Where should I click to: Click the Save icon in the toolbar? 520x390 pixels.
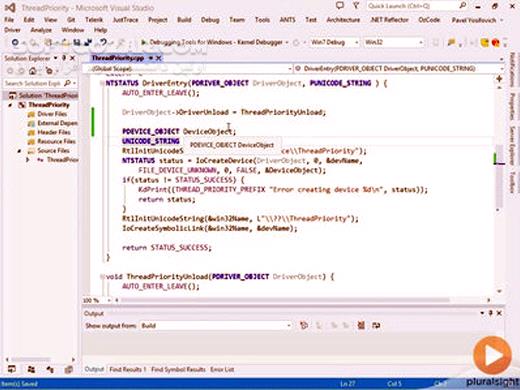click(x=77, y=42)
